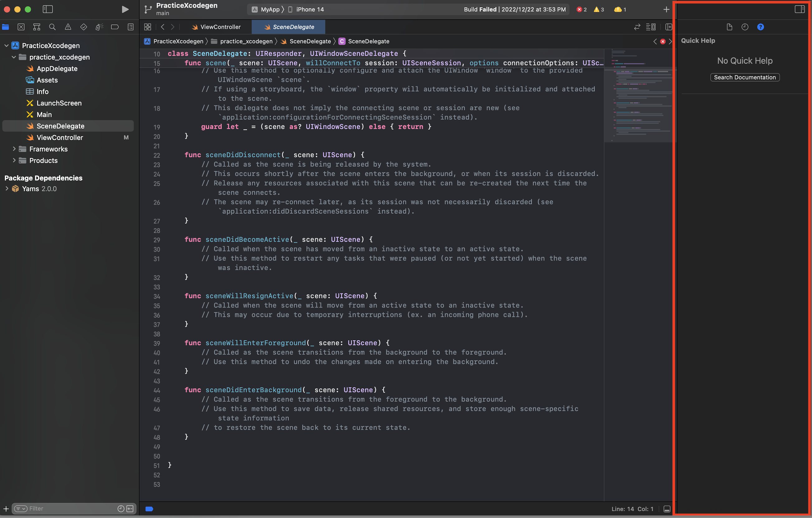The height and width of the screenshot is (518, 812).
Task: Collapse the practice_xcodegen group
Action: [14, 57]
